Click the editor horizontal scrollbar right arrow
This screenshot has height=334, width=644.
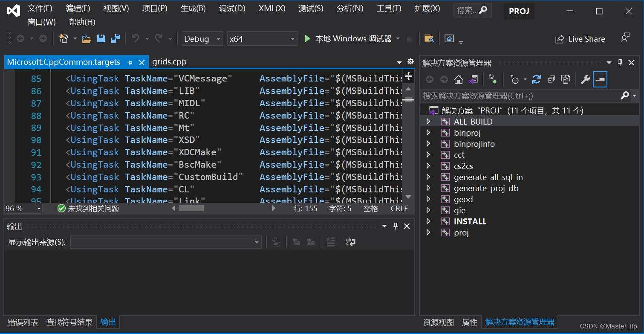[273, 209]
